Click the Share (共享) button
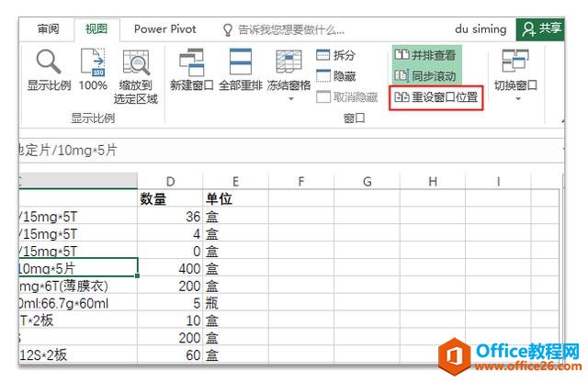The image size is (588, 382). pos(540,28)
